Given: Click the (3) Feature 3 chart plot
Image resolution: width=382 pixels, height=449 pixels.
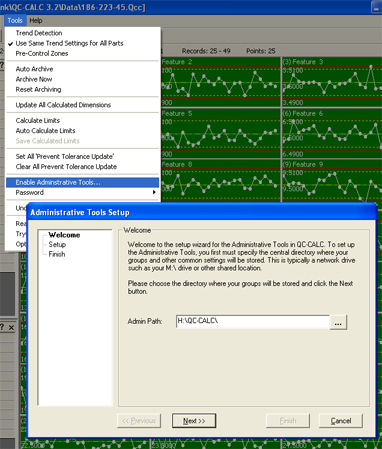Looking at the screenshot, I should [332, 82].
